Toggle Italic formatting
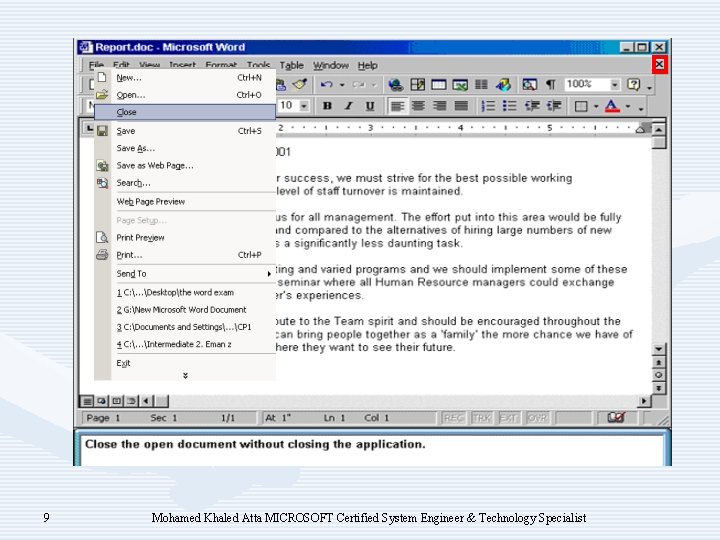 pos(349,106)
